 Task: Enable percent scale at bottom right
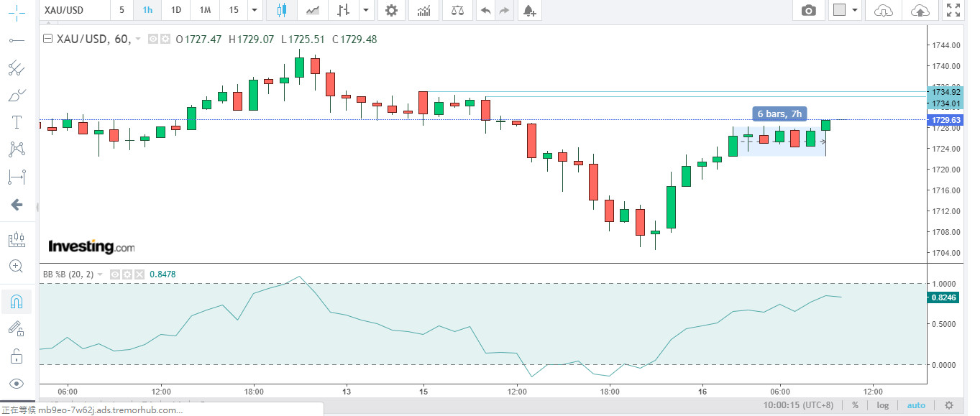tap(855, 405)
